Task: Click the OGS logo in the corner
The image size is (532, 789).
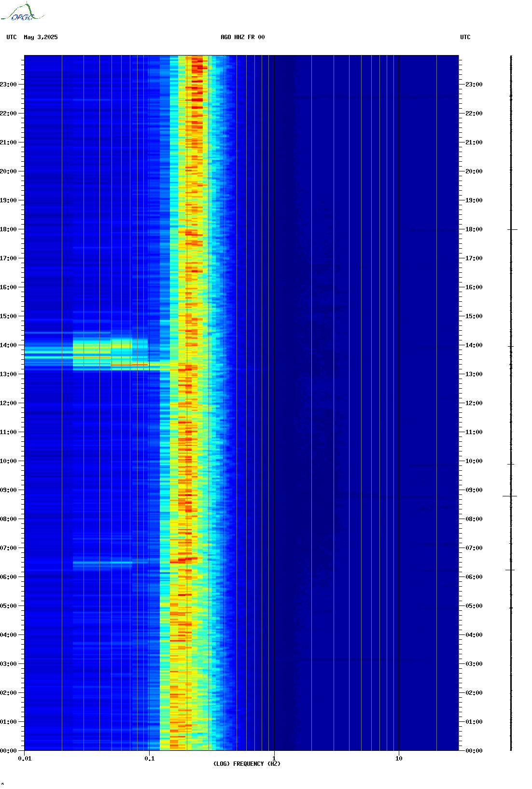Action: pyautogui.click(x=22, y=12)
